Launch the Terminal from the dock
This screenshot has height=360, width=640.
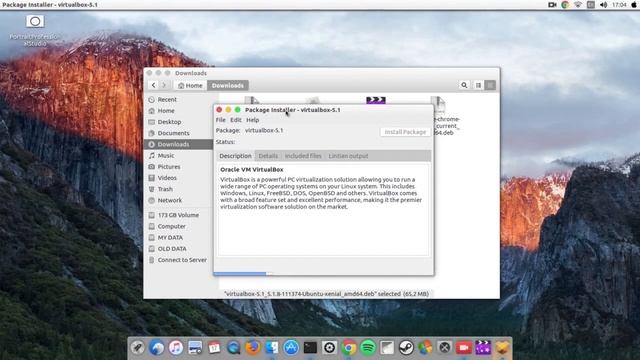(310, 348)
